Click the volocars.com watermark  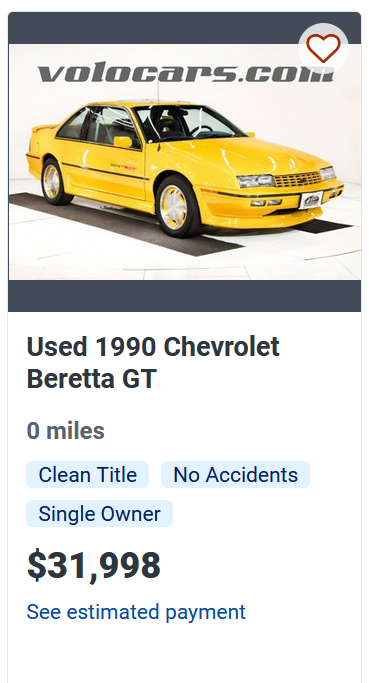click(x=186, y=73)
